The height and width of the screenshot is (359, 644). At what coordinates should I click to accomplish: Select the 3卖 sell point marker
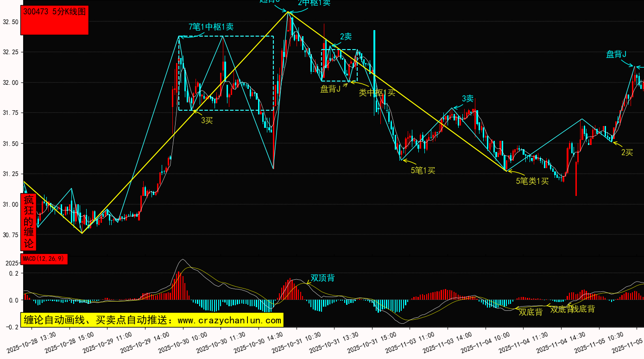pyautogui.click(x=468, y=99)
